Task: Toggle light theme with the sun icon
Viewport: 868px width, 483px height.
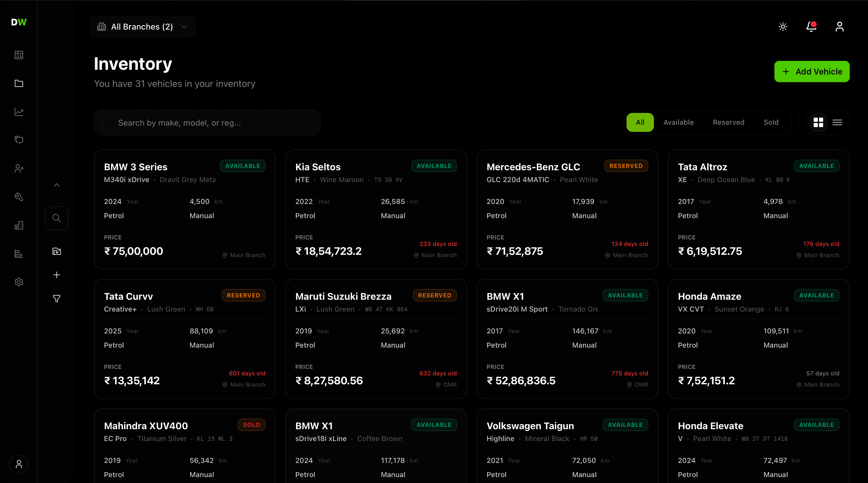Action: [x=783, y=27]
